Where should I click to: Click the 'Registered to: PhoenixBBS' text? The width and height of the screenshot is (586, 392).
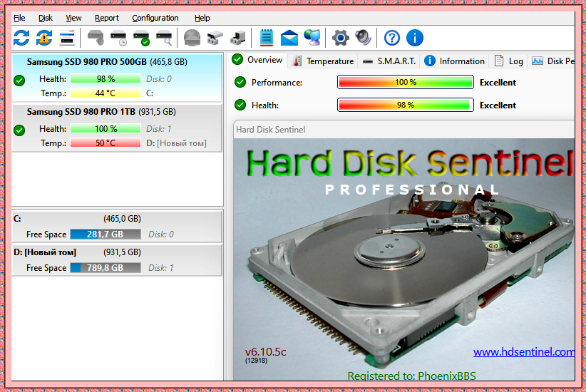point(411,376)
